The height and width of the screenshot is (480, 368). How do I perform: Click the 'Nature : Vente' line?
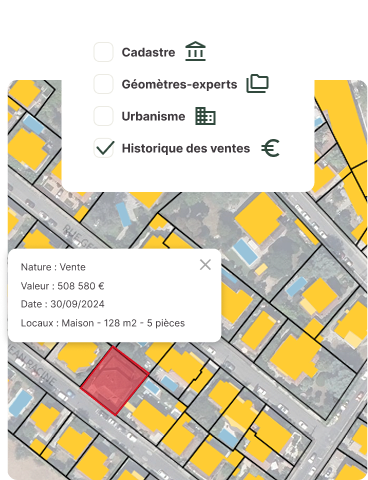53,267
